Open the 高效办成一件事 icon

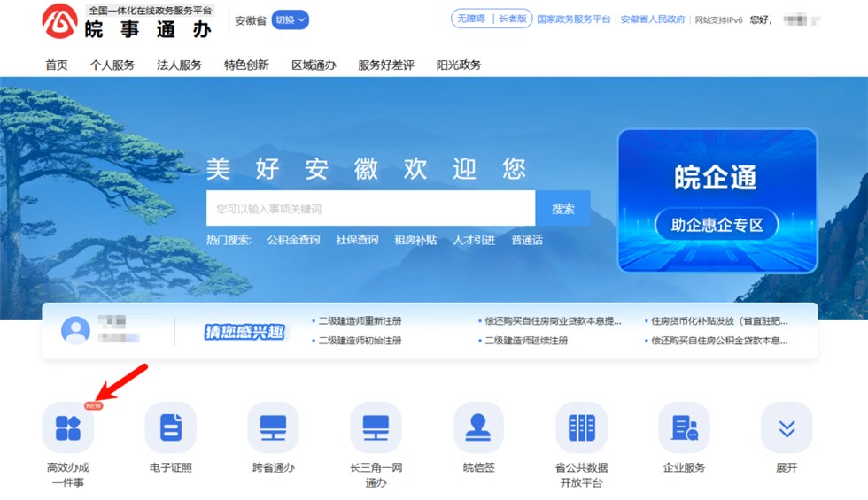pyautogui.click(x=68, y=428)
